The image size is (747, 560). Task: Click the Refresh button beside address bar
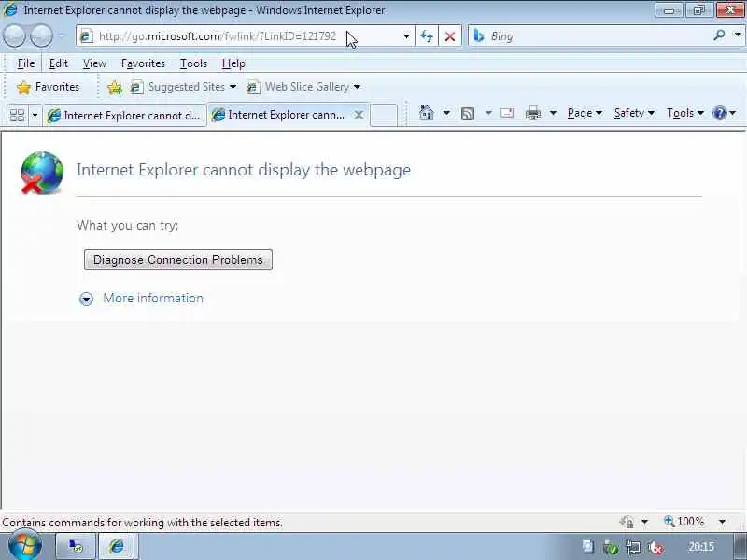coord(427,36)
